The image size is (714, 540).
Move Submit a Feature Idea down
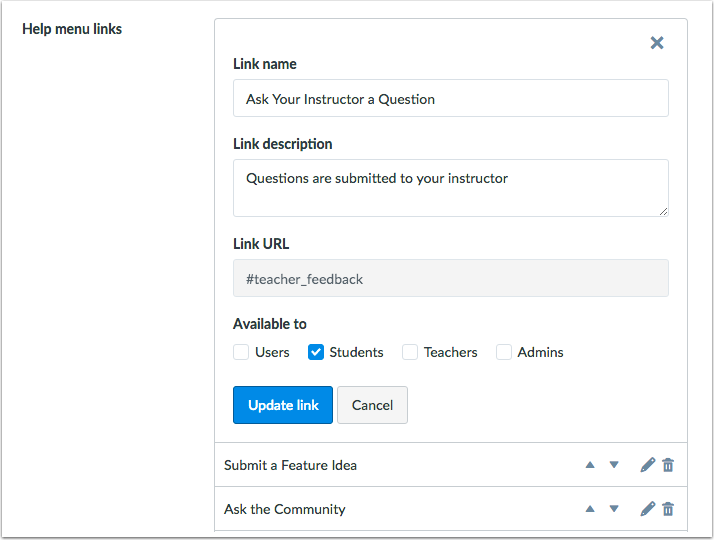pos(614,465)
